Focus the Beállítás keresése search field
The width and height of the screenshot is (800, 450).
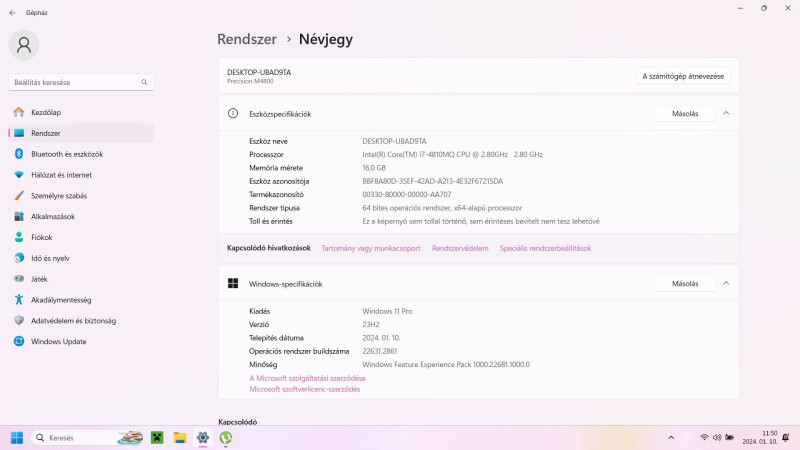point(81,82)
